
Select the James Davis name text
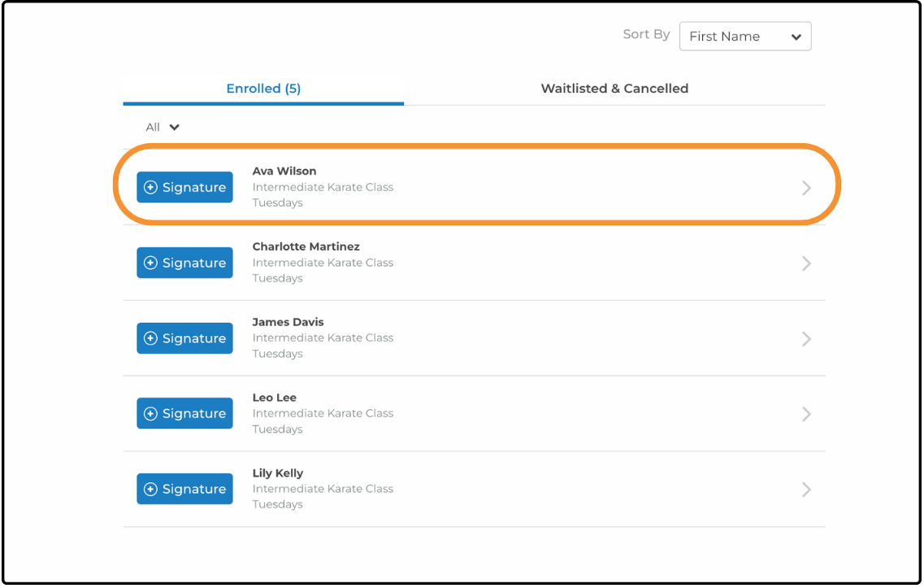point(288,322)
